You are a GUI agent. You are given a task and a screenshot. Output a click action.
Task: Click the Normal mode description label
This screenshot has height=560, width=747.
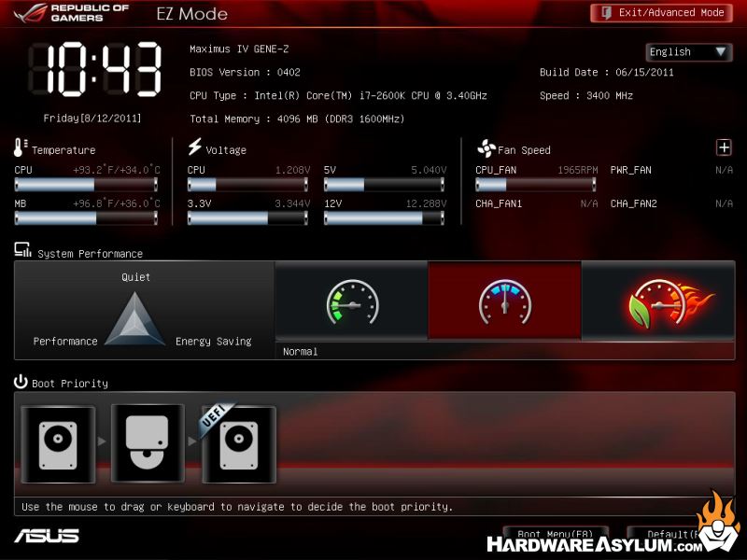[x=300, y=352]
